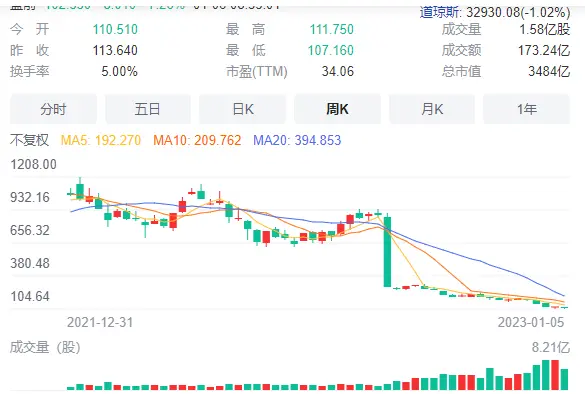
Task: Click the 932.16 price axis label
Action: pos(30,197)
